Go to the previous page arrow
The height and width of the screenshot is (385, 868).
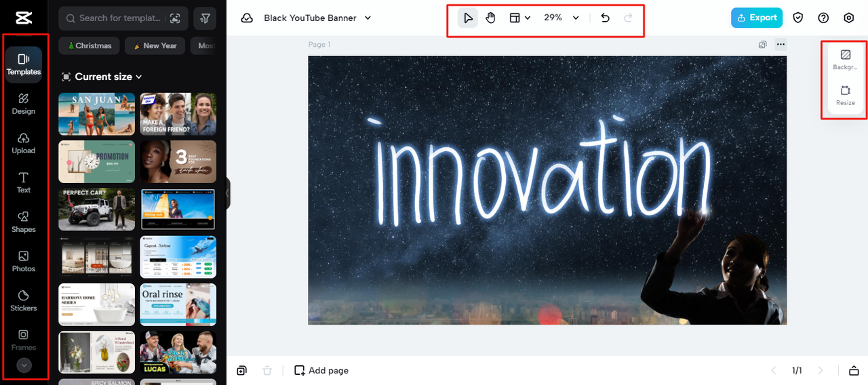(773, 371)
